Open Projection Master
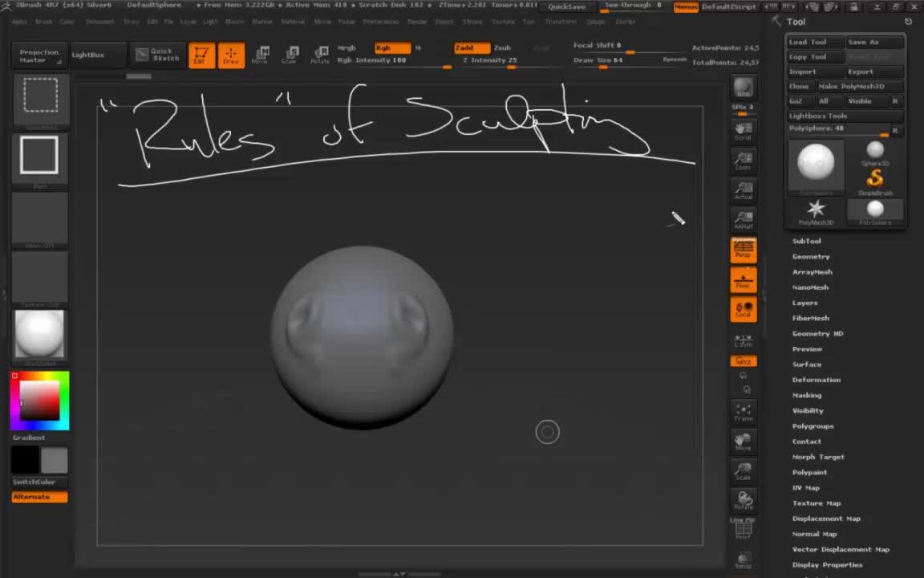 [x=38, y=55]
